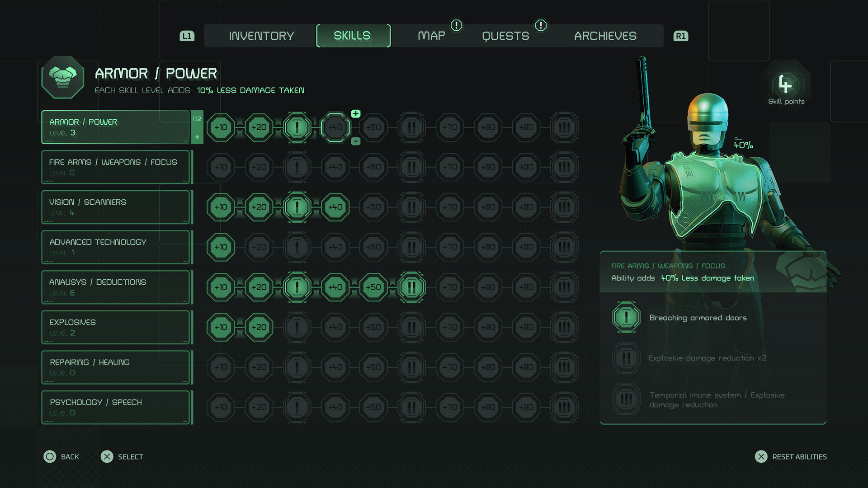868x488 pixels.
Task: Select the Armor/Power chest armor icon
Action: [63, 78]
